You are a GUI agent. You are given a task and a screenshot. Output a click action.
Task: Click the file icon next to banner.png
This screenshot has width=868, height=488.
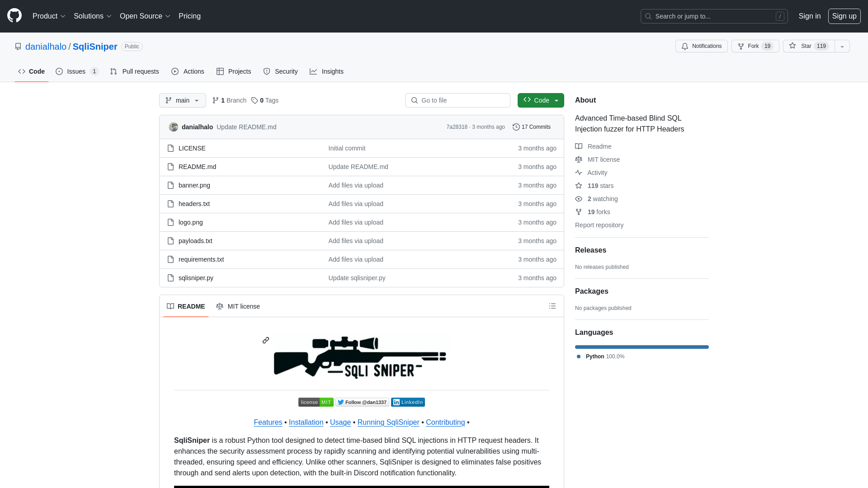[x=170, y=185]
